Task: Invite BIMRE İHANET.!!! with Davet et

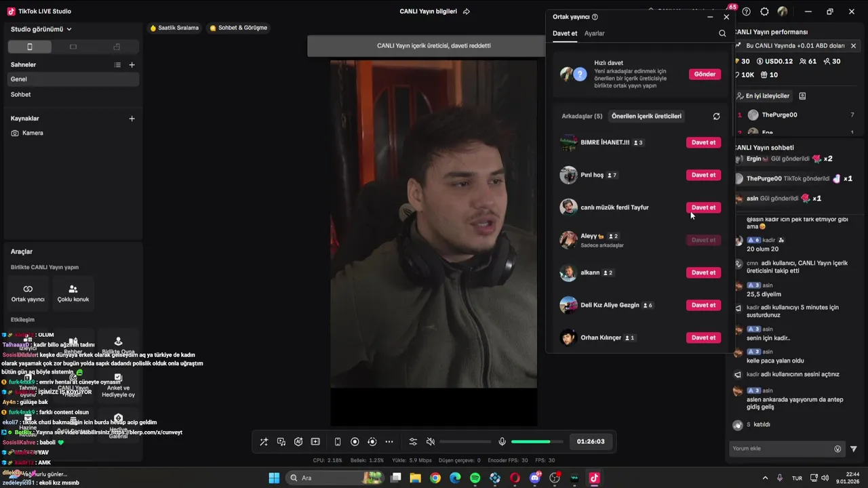Action: [x=703, y=142]
